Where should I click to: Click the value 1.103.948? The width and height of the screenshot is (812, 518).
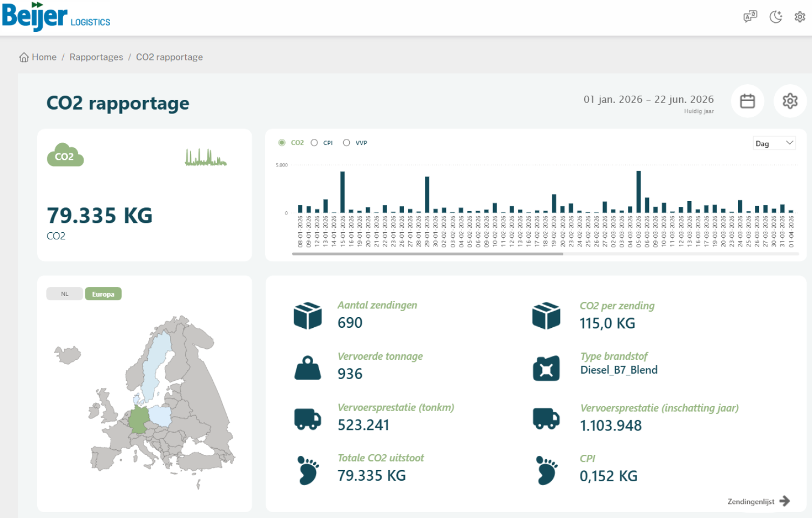pos(611,426)
